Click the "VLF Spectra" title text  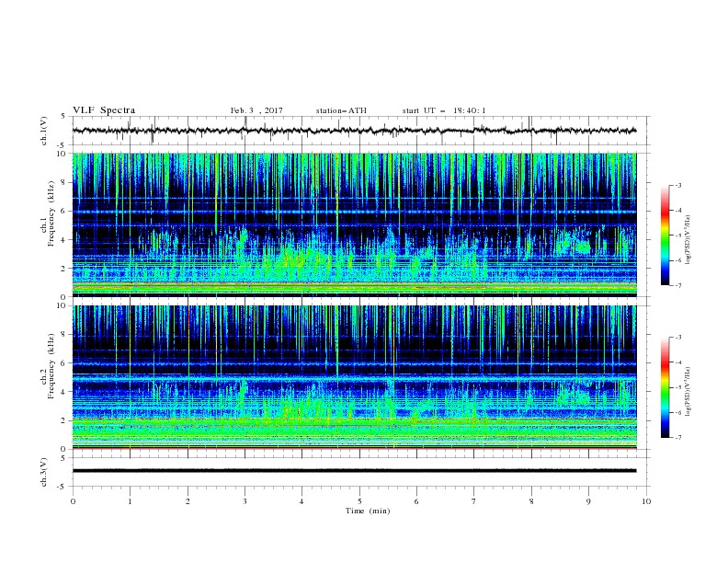(104, 110)
